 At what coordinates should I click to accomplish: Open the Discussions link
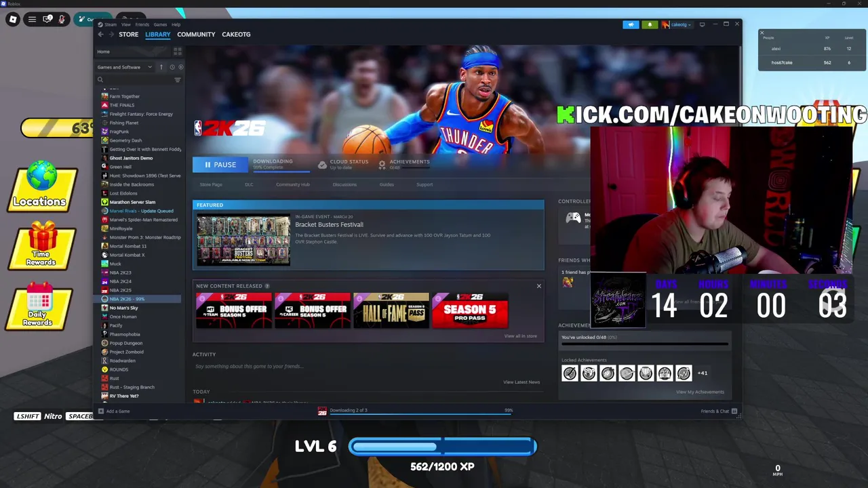(344, 184)
